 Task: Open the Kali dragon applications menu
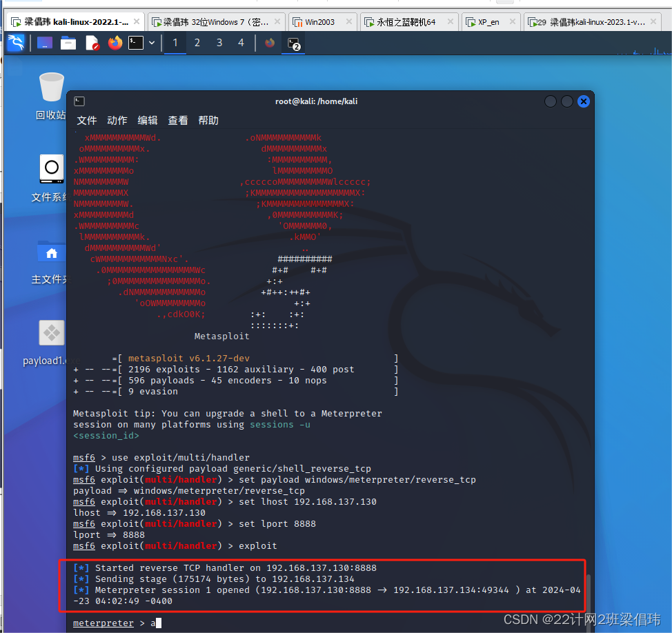pyautogui.click(x=16, y=43)
